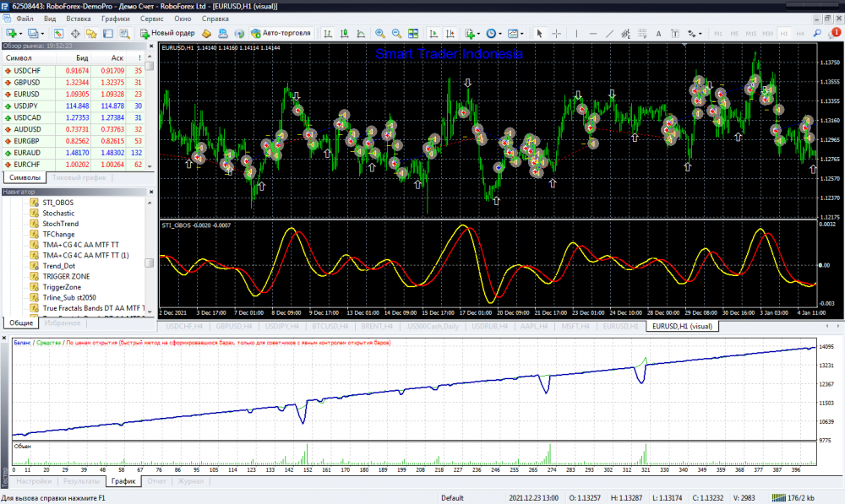Switch to H4 timeframe
The width and height of the screenshot is (845, 504).
point(799,34)
